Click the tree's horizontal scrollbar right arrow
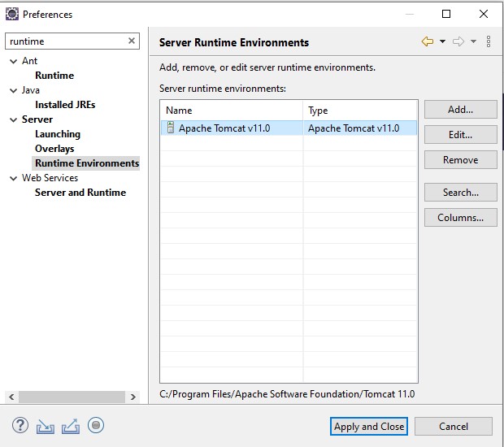Screen dimensions: 504x447 tap(133, 397)
